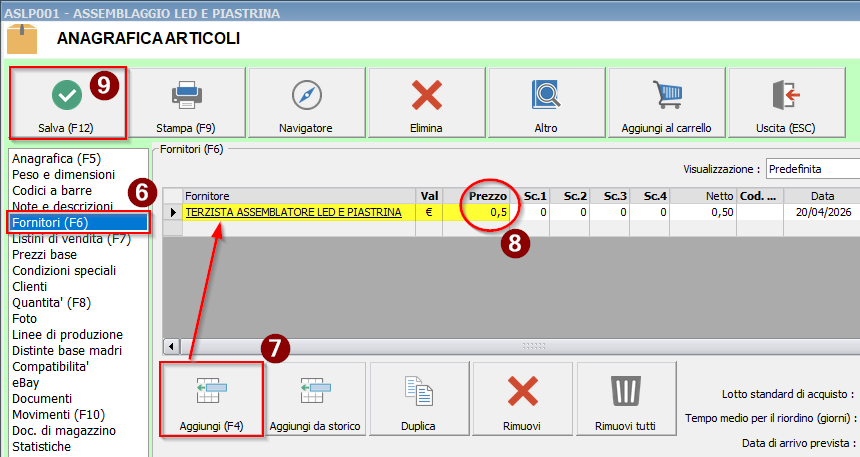Click the Salva green checkmark icon
860x457 pixels.
pyautogui.click(x=67, y=95)
